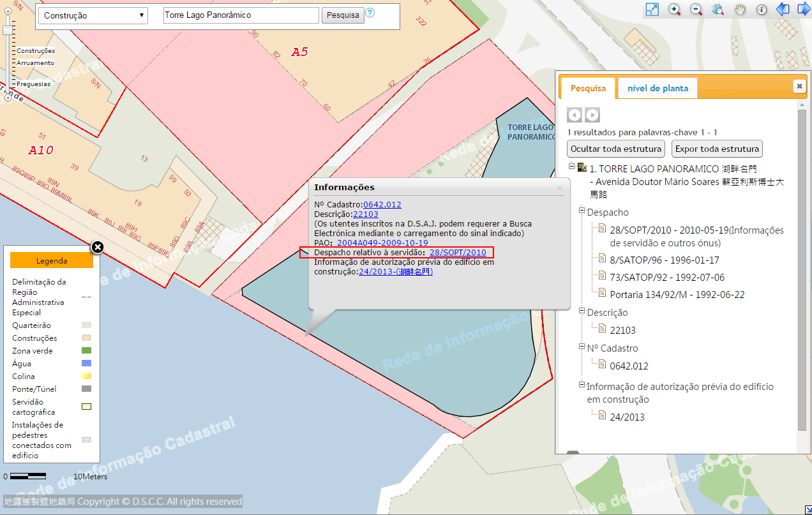The image size is (812, 515).
Task: Collapse the Torre Lago Panoramico result node
Action: (x=572, y=167)
